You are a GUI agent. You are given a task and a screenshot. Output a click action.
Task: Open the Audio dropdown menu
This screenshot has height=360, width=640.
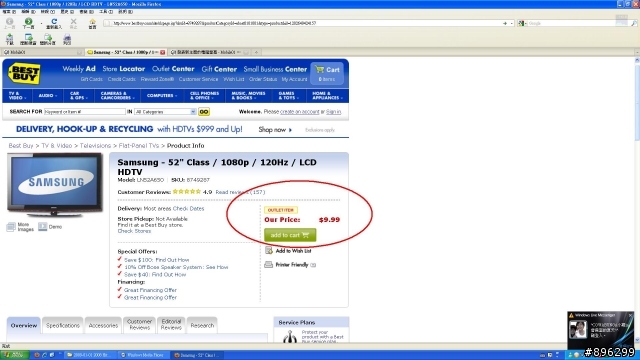48,96
